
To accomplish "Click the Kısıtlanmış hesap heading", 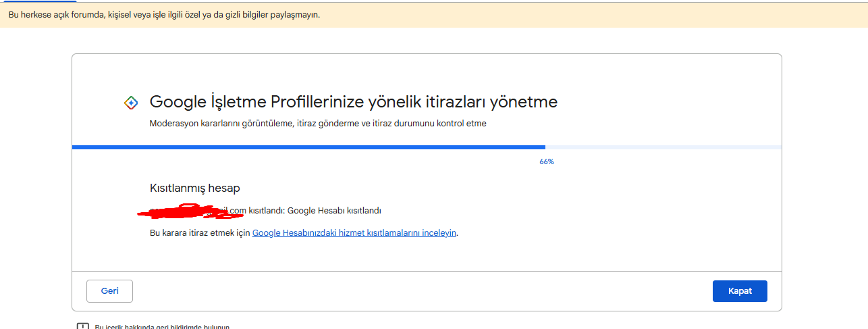I will (x=194, y=188).
